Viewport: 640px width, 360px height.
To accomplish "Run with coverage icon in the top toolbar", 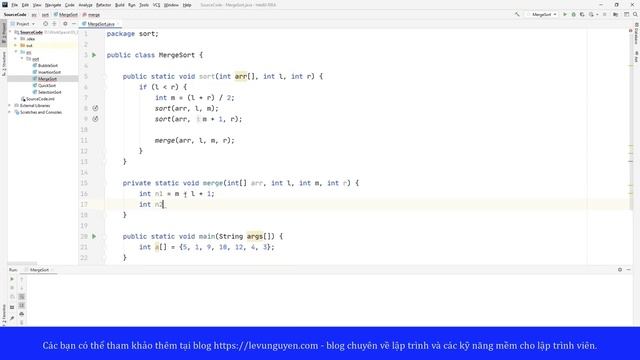I will point(582,14).
